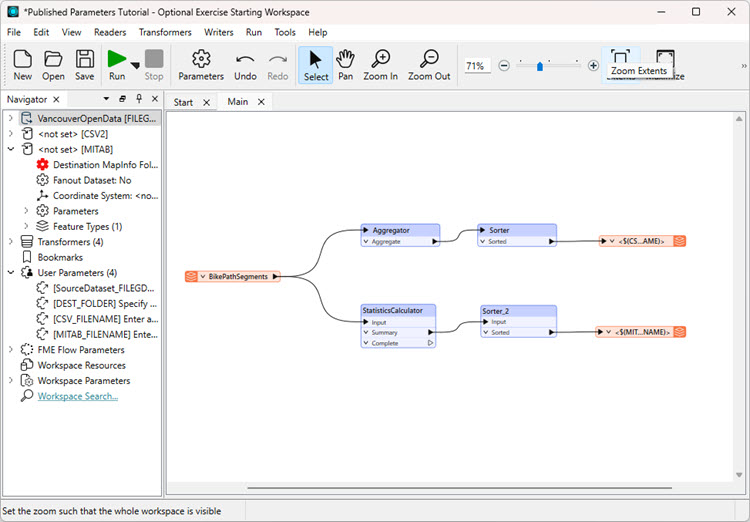Screen dimensions: 750x522
Task: Expand Feature Types (1) node
Action: (26, 226)
